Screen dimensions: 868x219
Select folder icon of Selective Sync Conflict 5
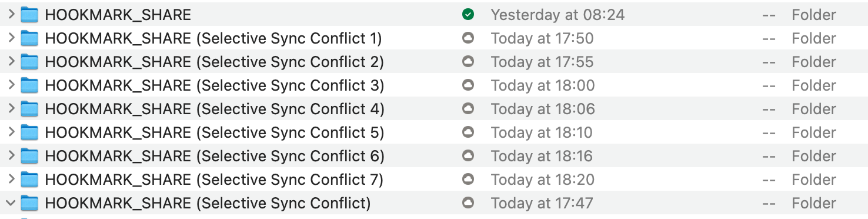[x=29, y=132]
